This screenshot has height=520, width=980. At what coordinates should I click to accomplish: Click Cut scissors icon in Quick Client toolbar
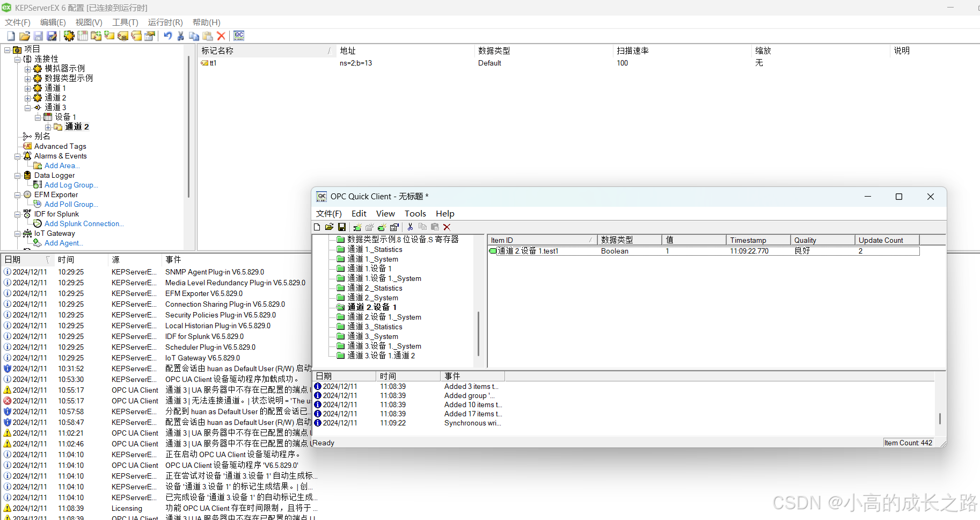(x=411, y=227)
